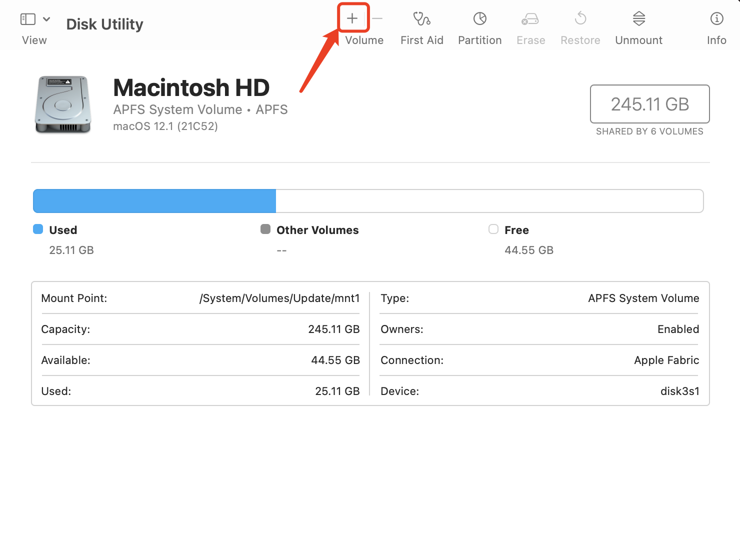
Task: Click the white Free space swatch
Action: tap(493, 229)
